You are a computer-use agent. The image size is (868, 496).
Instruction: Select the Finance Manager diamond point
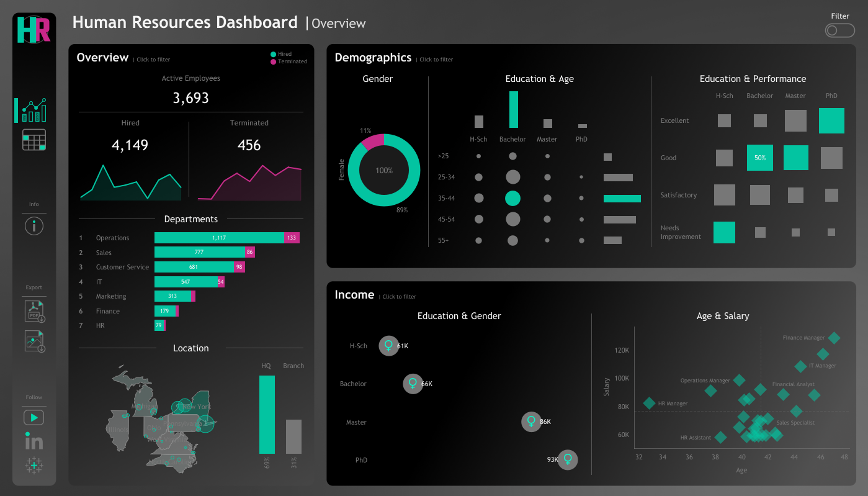(834, 338)
